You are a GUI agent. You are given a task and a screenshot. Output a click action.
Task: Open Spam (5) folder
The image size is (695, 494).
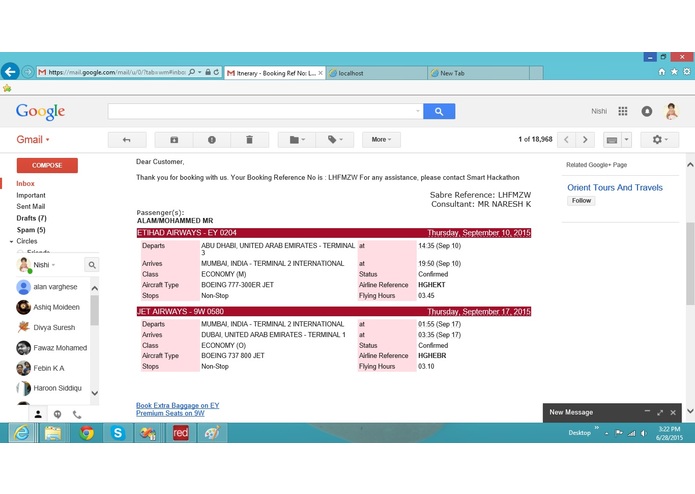coord(31,229)
